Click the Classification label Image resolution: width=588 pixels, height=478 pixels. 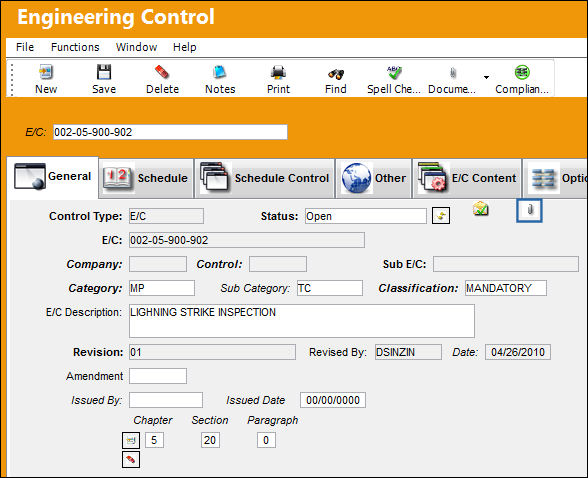point(418,288)
